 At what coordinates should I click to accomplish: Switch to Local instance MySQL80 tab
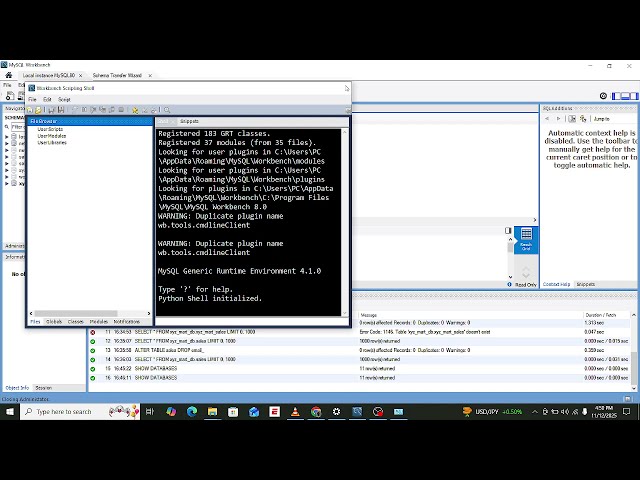tap(49, 76)
